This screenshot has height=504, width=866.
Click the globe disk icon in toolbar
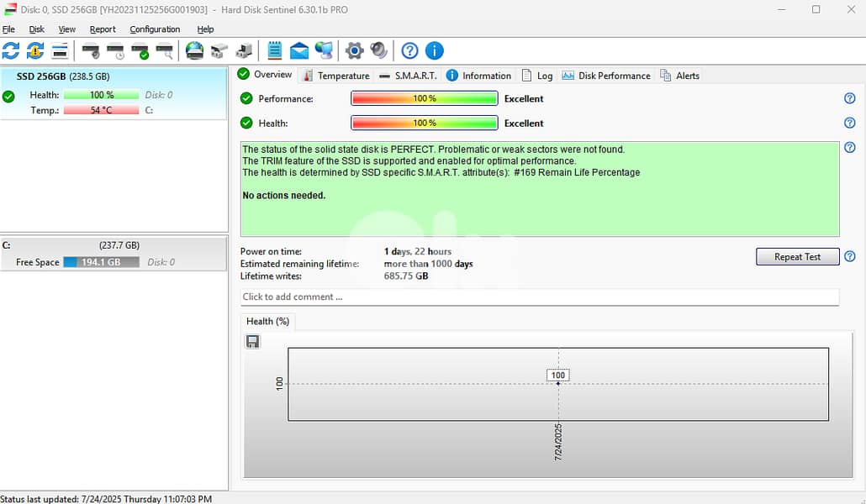pos(195,51)
